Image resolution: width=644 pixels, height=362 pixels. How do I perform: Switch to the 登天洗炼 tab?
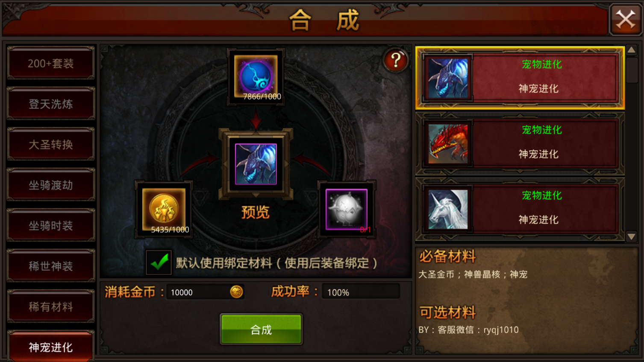click(x=51, y=104)
